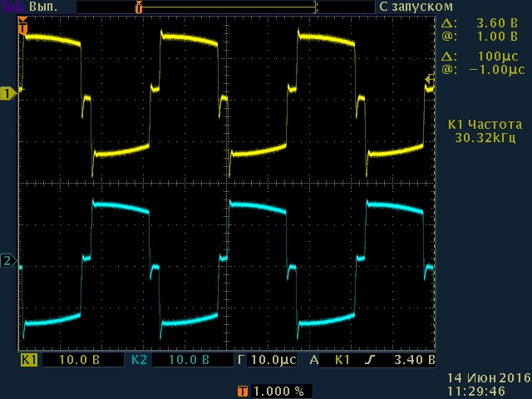Click the orange trigger position marker on graticule

click(x=22, y=28)
